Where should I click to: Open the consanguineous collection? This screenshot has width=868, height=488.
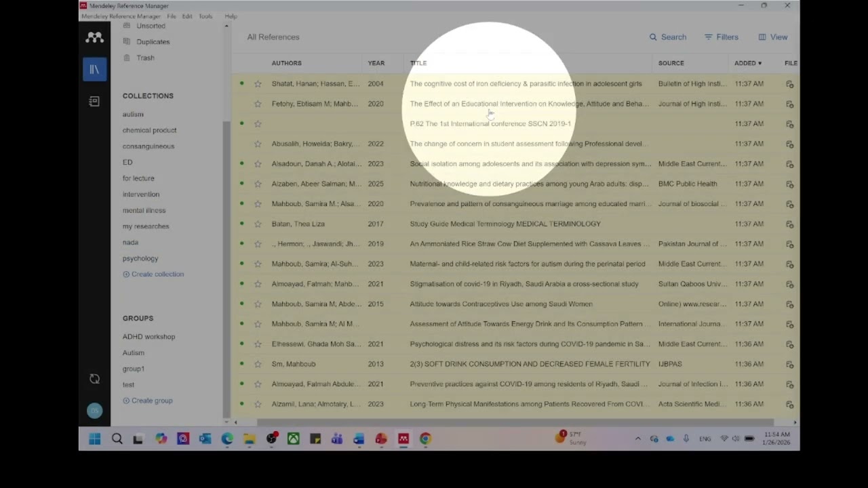tap(149, 146)
